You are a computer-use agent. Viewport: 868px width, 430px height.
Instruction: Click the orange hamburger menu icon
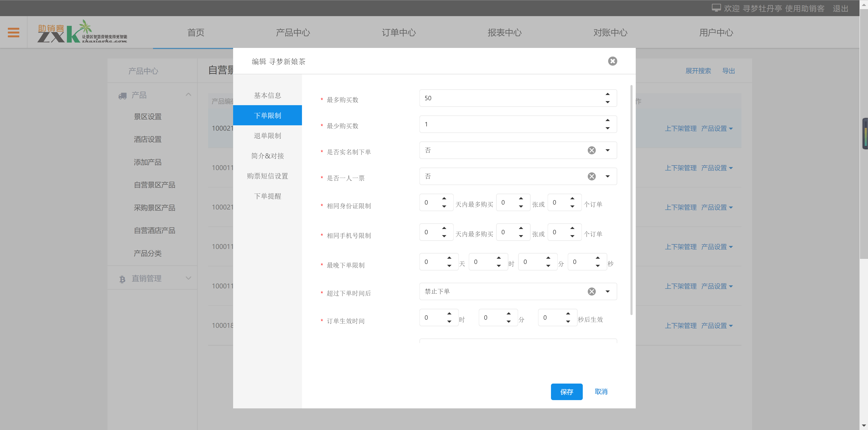pos(14,32)
